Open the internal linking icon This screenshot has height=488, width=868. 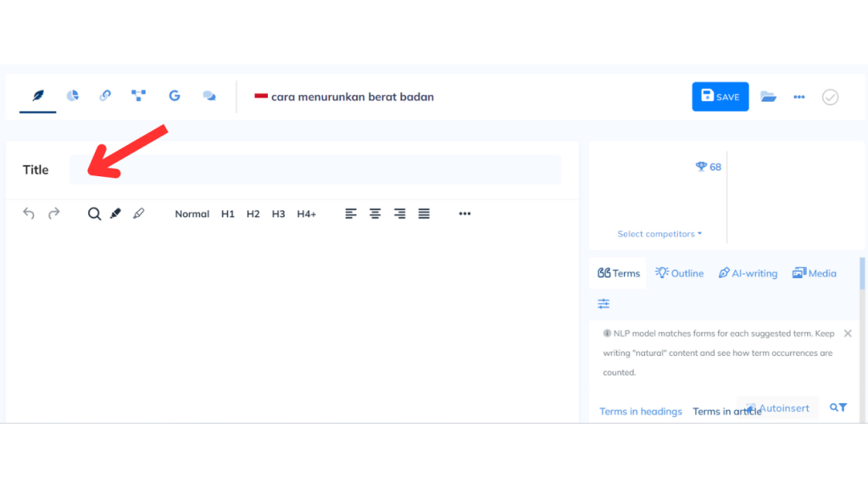pyautogui.click(x=105, y=96)
